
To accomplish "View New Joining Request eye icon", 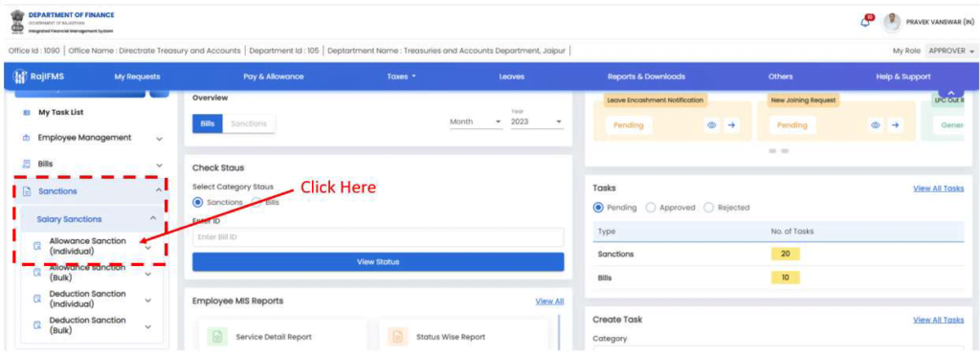I will pyautogui.click(x=876, y=125).
